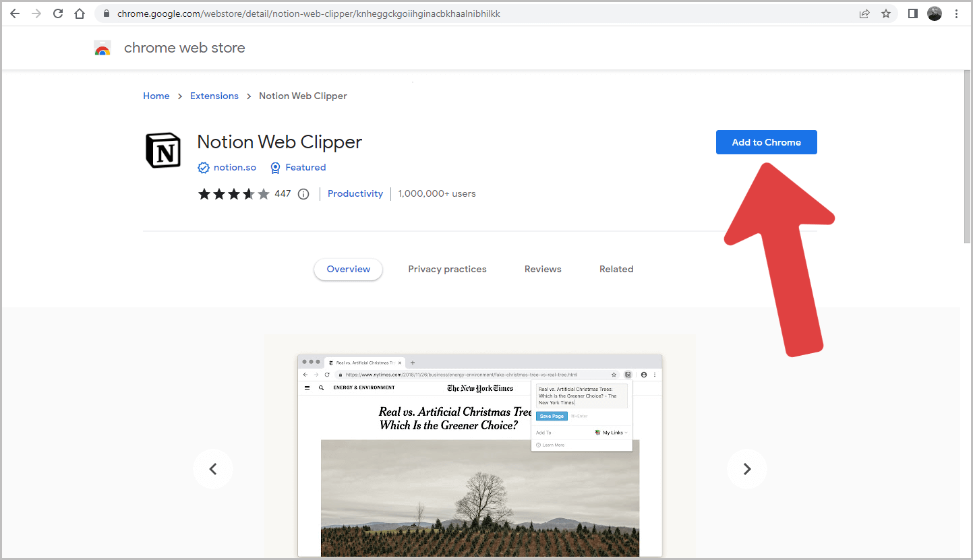Click the Add to Chrome button
The image size is (973, 560).
(x=766, y=142)
